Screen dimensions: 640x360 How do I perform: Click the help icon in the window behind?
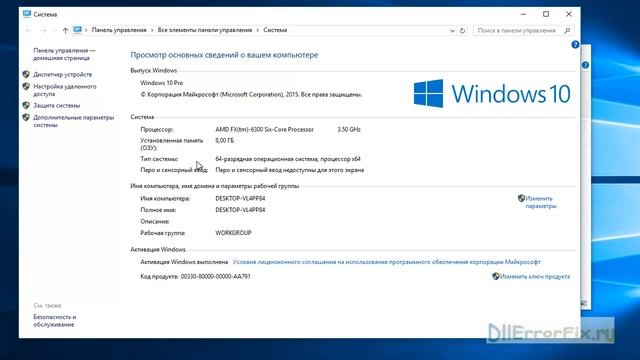point(585,65)
